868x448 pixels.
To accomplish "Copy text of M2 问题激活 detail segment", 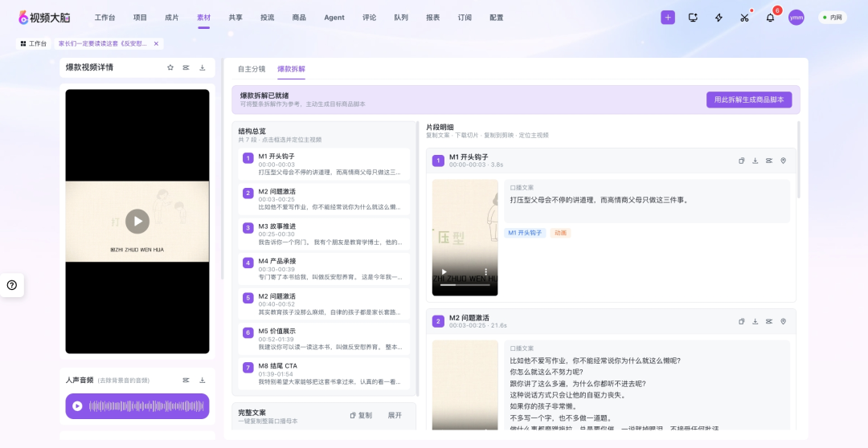I will coord(741,321).
